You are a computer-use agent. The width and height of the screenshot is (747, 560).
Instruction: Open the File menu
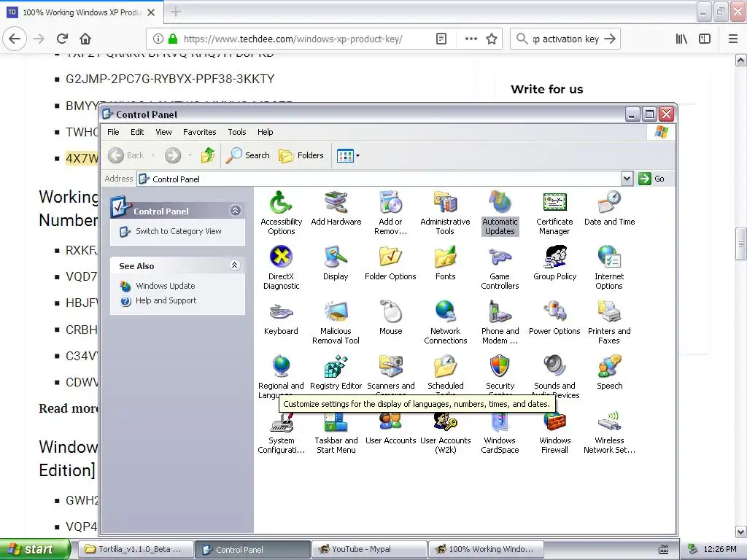(x=113, y=132)
